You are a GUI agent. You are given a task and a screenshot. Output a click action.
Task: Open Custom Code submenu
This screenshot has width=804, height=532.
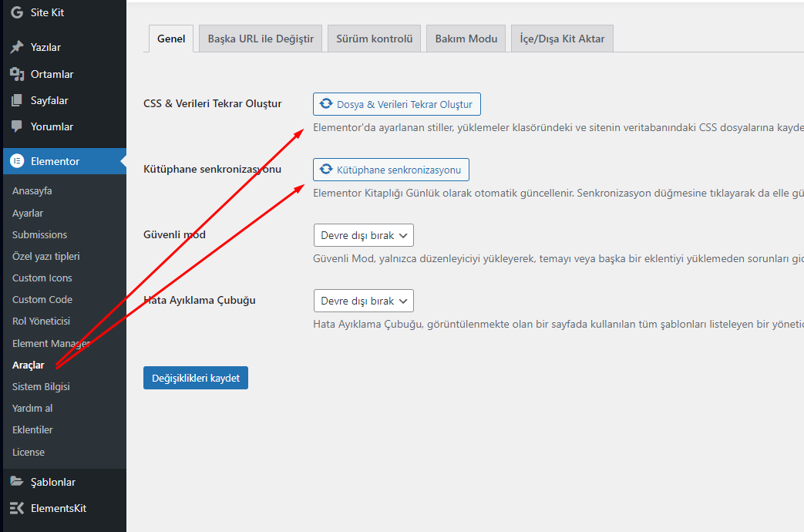pyautogui.click(x=42, y=300)
